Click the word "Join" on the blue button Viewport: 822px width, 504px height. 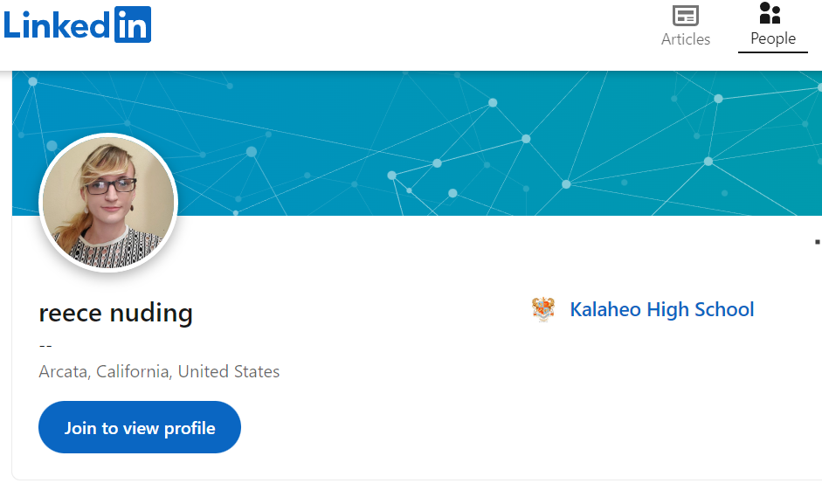click(x=80, y=428)
